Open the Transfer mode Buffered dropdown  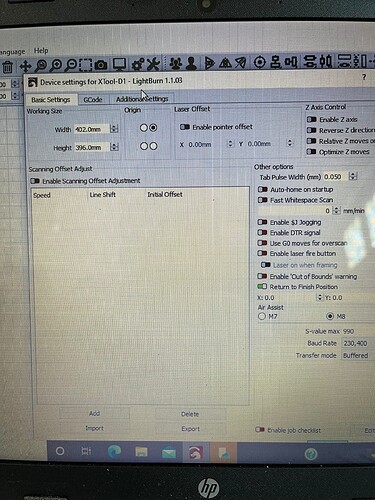click(x=356, y=355)
